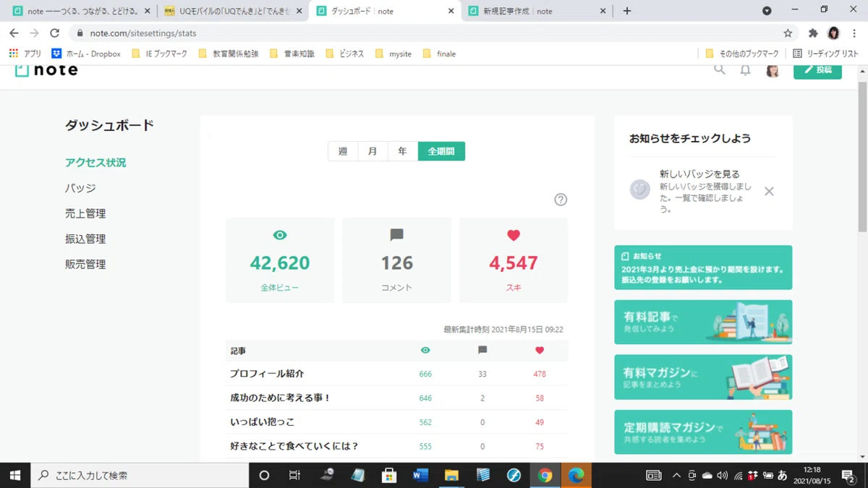Viewport: 868px width, 488px height.
Task: Open search with the magnifier icon
Action: [x=720, y=70]
